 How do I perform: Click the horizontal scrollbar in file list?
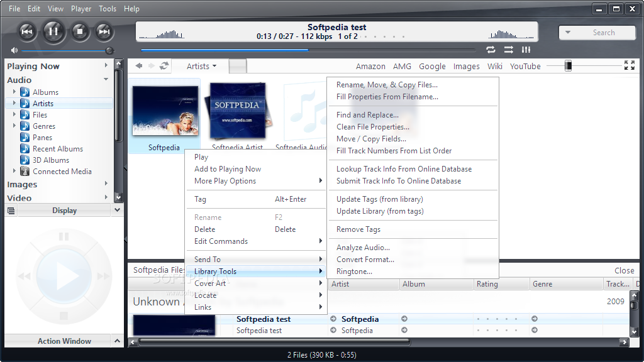pyautogui.click(x=274, y=341)
